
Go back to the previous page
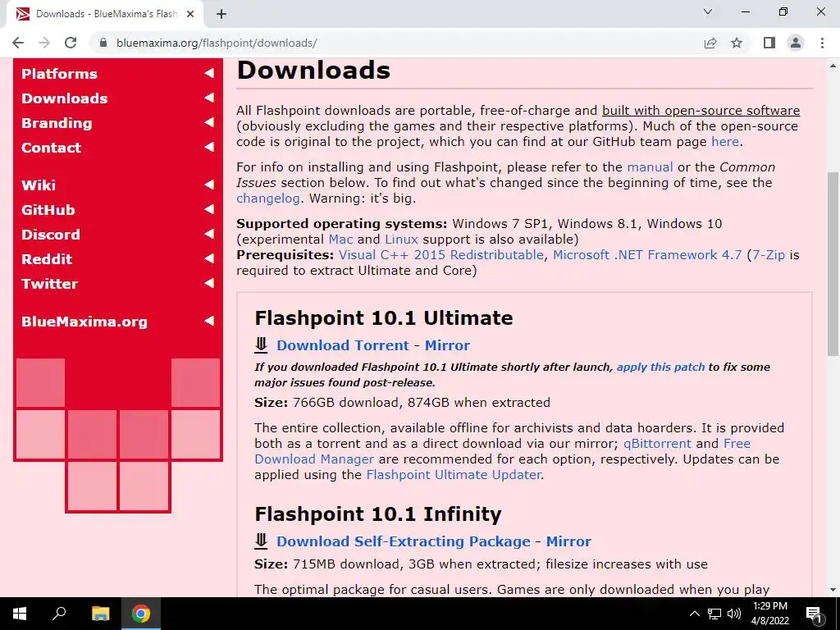click(x=18, y=43)
